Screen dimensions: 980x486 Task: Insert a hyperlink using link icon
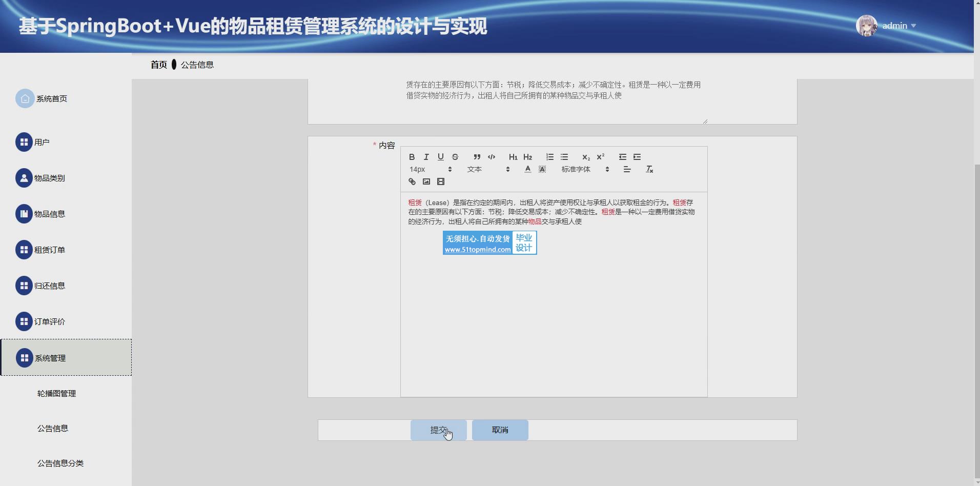[412, 181]
